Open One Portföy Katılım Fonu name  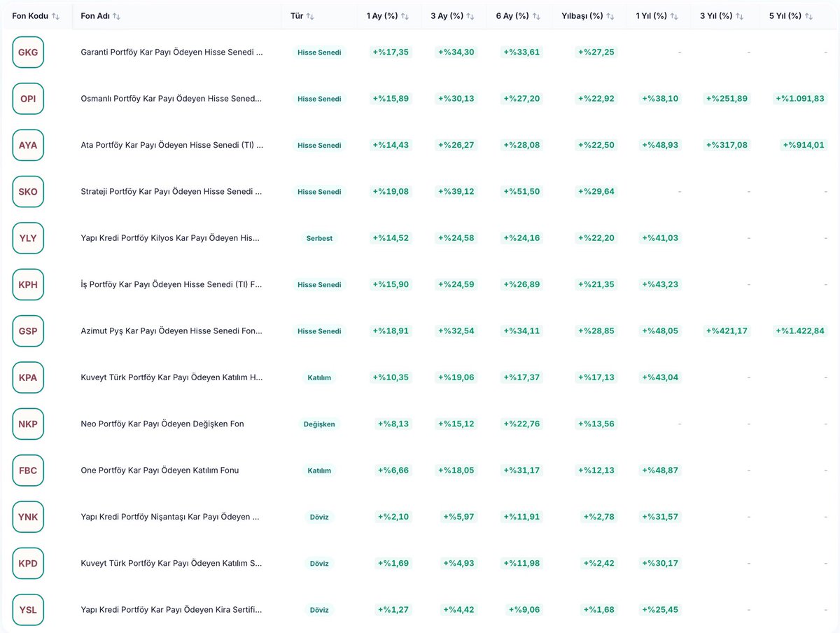160,471
